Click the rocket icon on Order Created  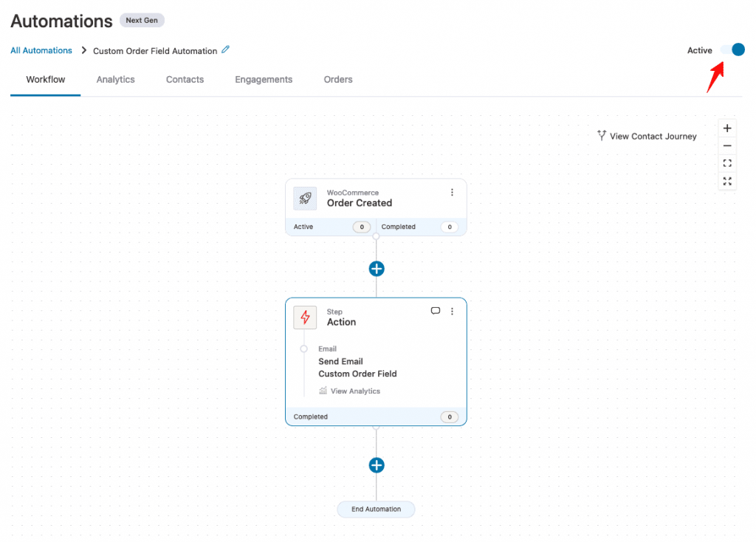[305, 199]
